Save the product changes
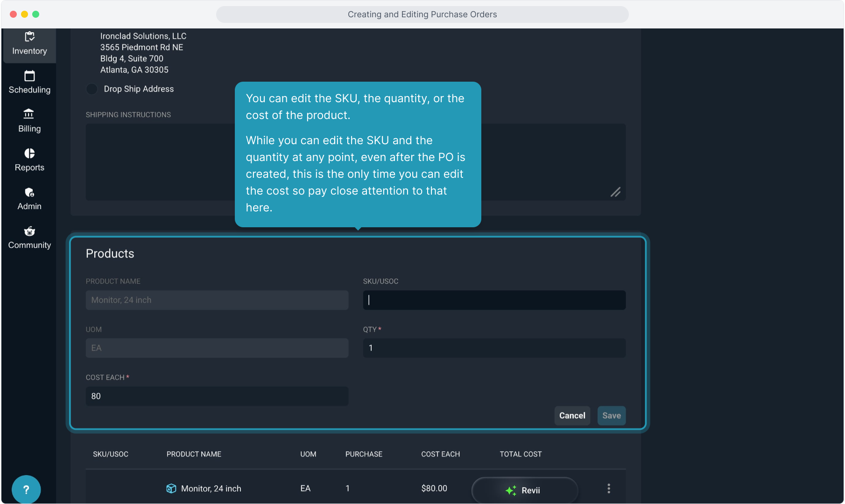This screenshot has width=845, height=504. click(611, 416)
